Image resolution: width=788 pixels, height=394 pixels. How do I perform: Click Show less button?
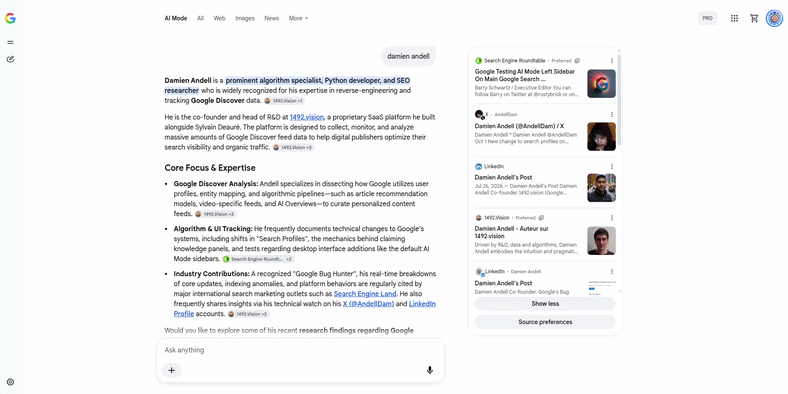point(545,304)
